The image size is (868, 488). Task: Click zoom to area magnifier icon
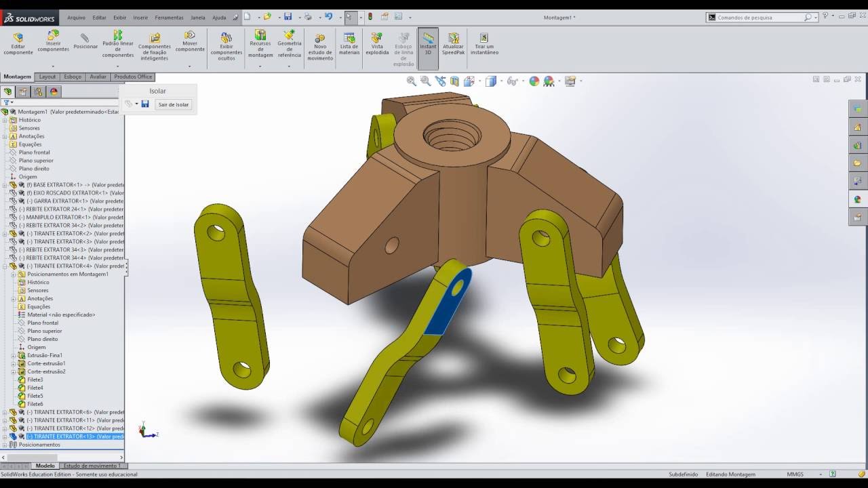coord(426,81)
